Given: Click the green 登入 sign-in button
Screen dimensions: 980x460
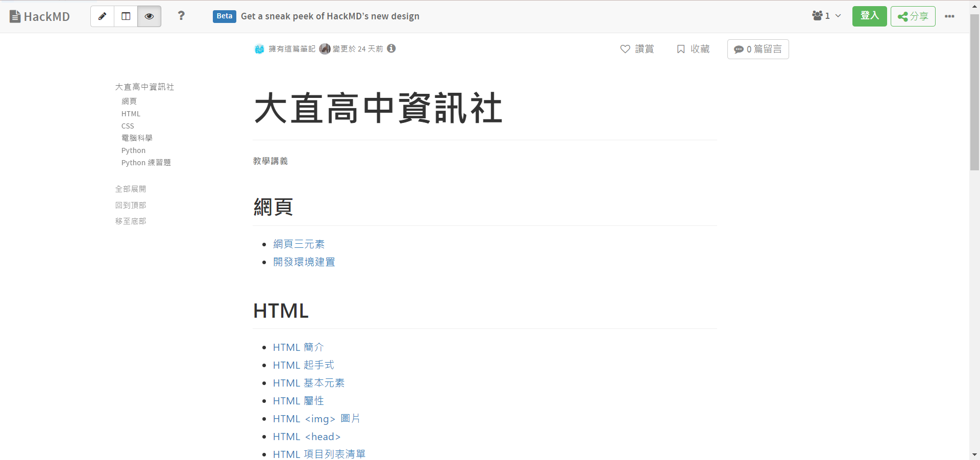Looking at the screenshot, I should [869, 16].
